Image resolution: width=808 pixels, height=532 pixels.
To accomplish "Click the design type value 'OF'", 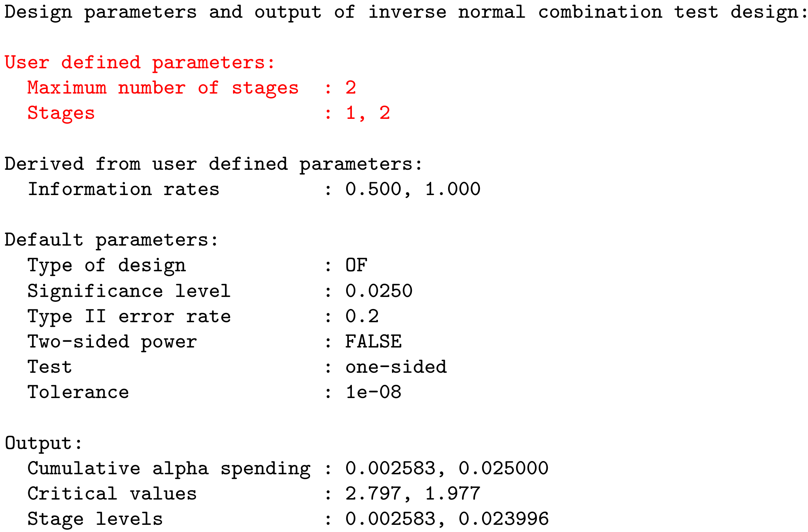I will 356,266.
